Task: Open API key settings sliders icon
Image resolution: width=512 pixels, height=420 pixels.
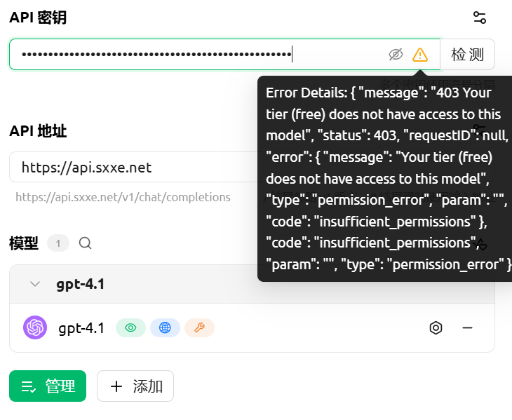Action: pos(480,18)
